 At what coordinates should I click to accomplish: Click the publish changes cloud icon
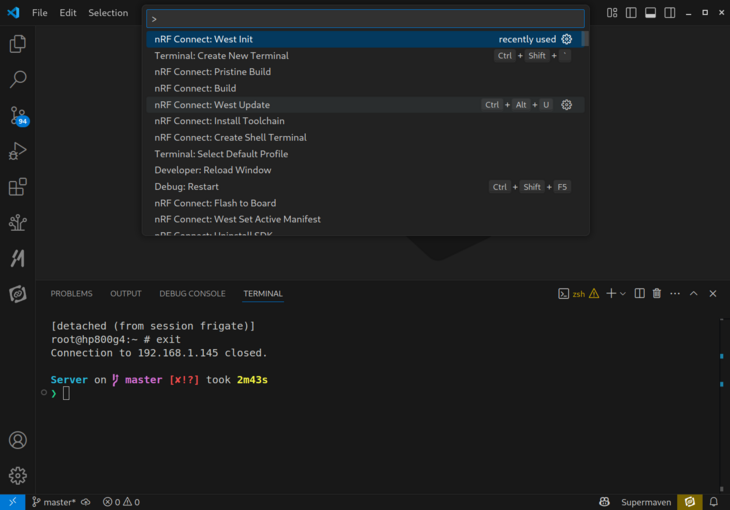coord(86,502)
